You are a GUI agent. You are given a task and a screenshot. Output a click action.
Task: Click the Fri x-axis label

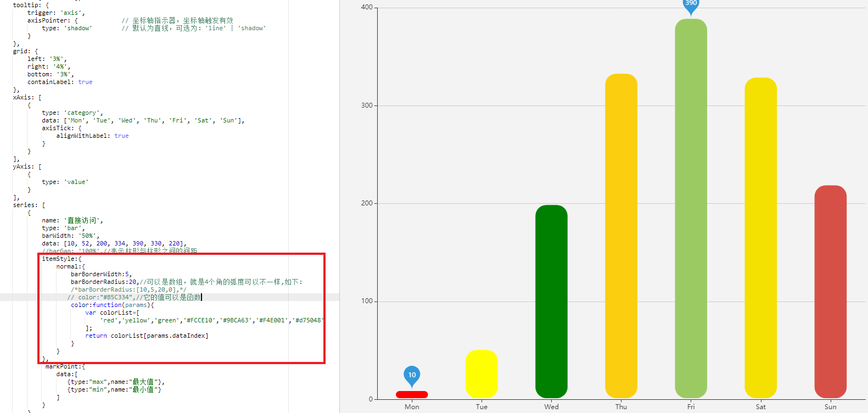[691, 407]
